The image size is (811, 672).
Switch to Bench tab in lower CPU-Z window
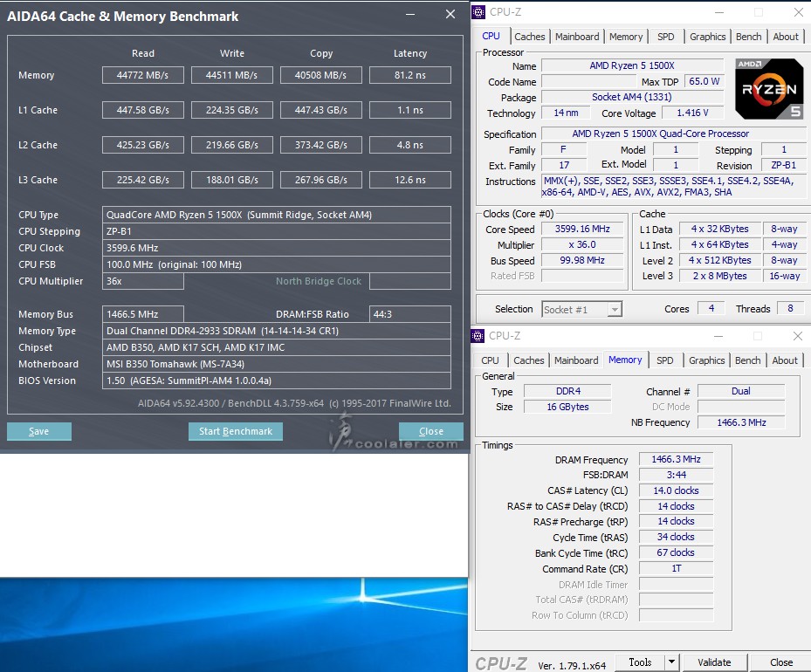tap(748, 360)
